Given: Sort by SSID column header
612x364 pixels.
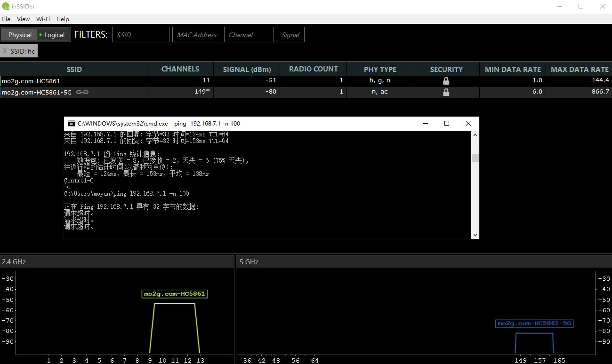Looking at the screenshot, I should click(x=74, y=69).
